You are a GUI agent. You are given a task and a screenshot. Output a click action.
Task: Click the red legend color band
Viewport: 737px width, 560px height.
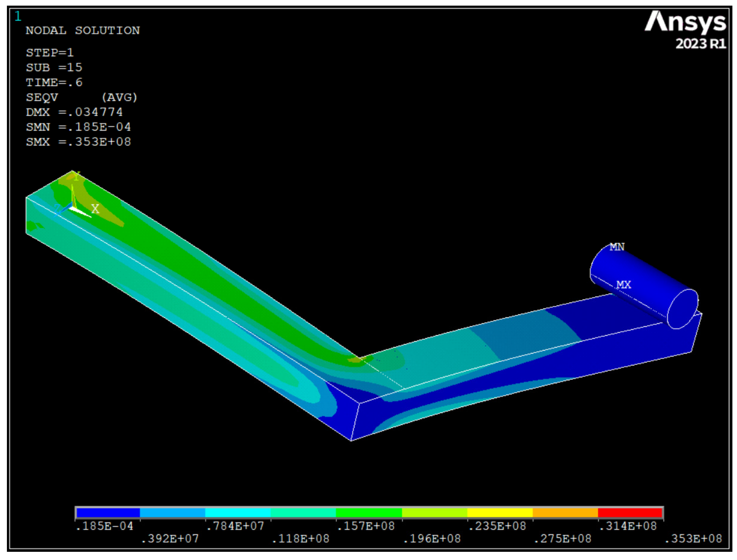pyautogui.click(x=630, y=513)
